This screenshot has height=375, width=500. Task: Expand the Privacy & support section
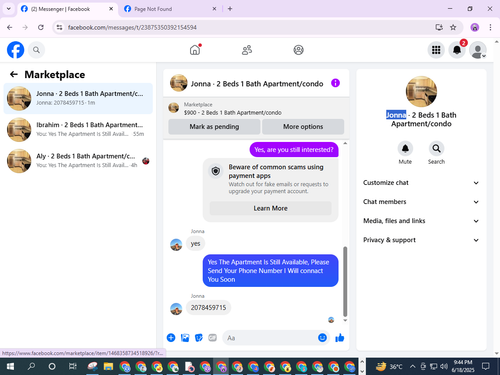(421, 240)
